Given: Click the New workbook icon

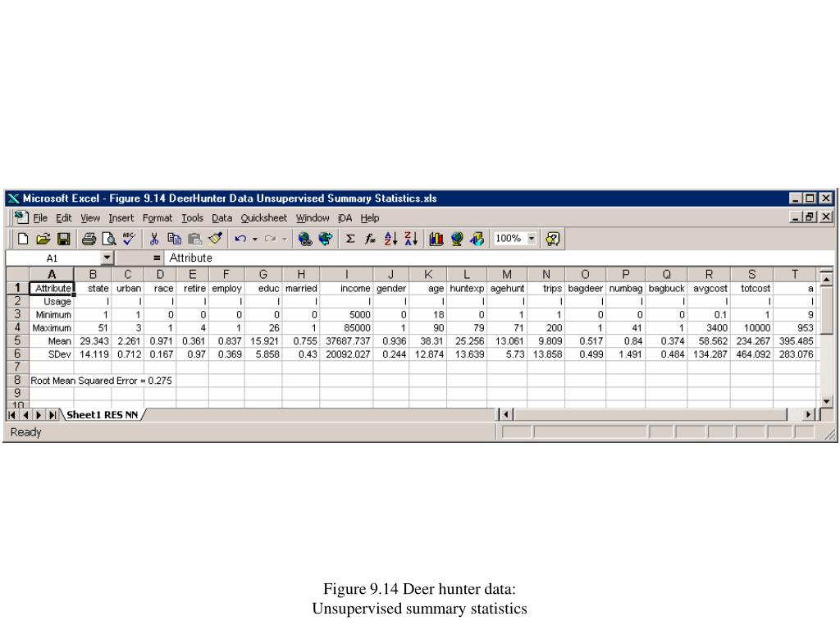Looking at the screenshot, I should point(22,239).
